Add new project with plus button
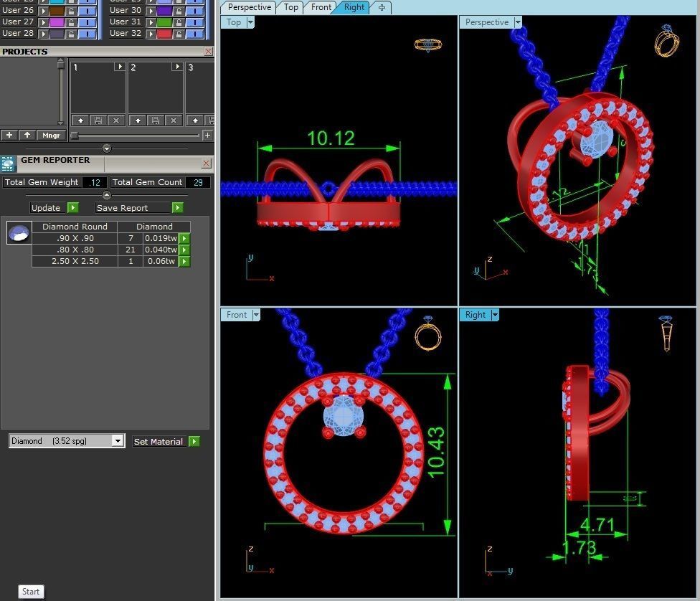The width and height of the screenshot is (700, 601). (x=9, y=135)
